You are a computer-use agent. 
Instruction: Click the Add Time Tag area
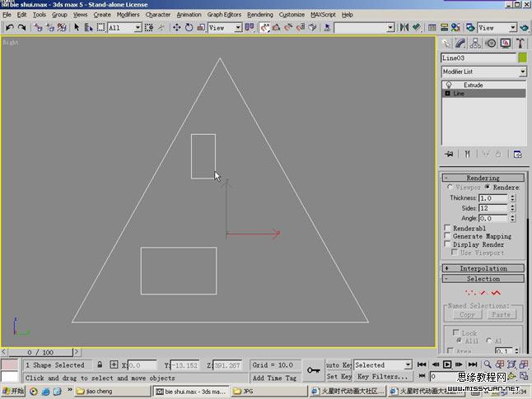coord(274,378)
